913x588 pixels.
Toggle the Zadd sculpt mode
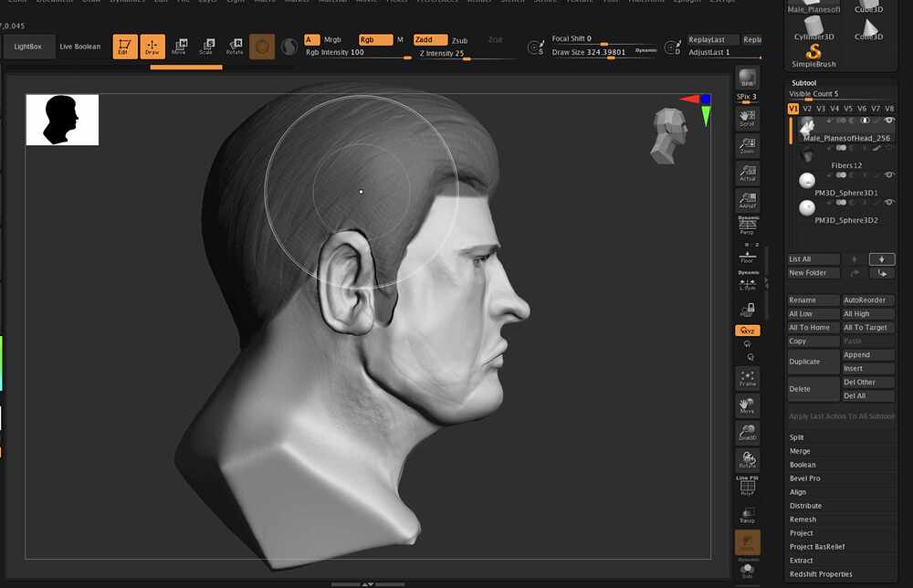tap(430, 39)
